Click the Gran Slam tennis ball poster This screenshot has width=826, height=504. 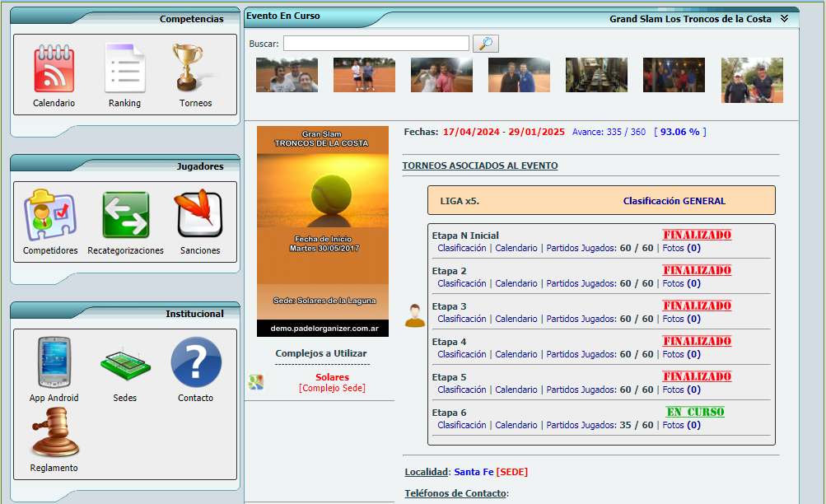[x=322, y=231]
